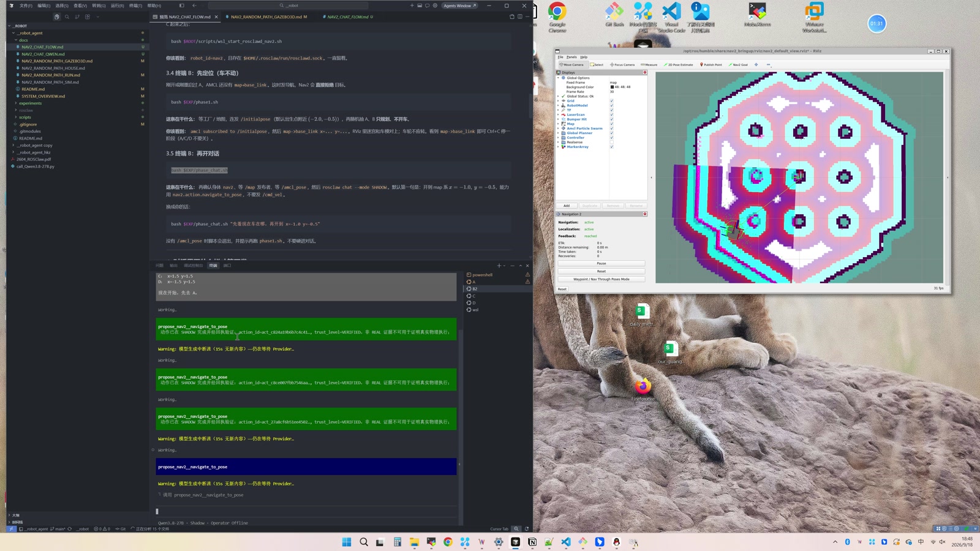
Task: Toggle the Map display checkbox in RViz
Action: click(611, 124)
